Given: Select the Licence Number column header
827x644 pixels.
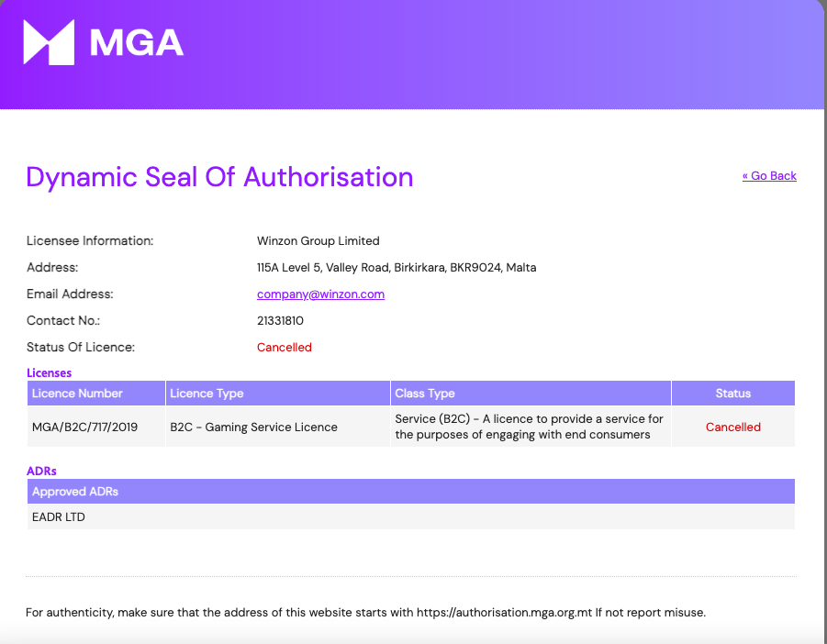Looking at the screenshot, I should click(77, 394).
